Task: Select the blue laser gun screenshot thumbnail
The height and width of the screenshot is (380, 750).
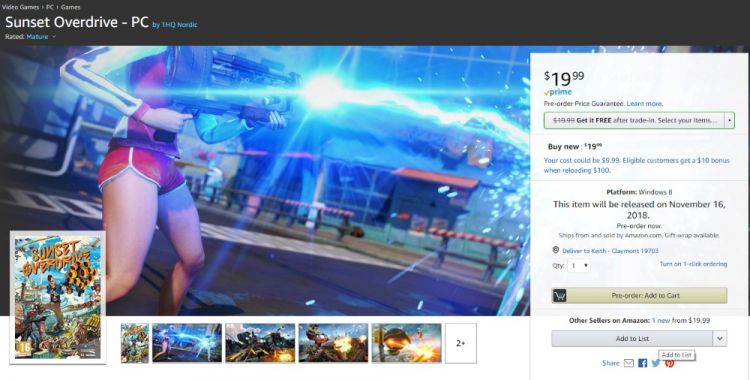Action: 187,343
